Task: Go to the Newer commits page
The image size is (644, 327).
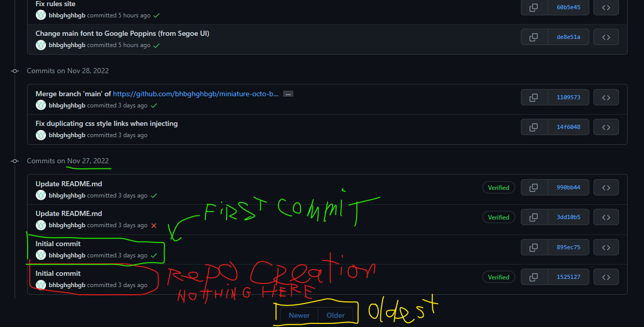Action: tap(299, 315)
